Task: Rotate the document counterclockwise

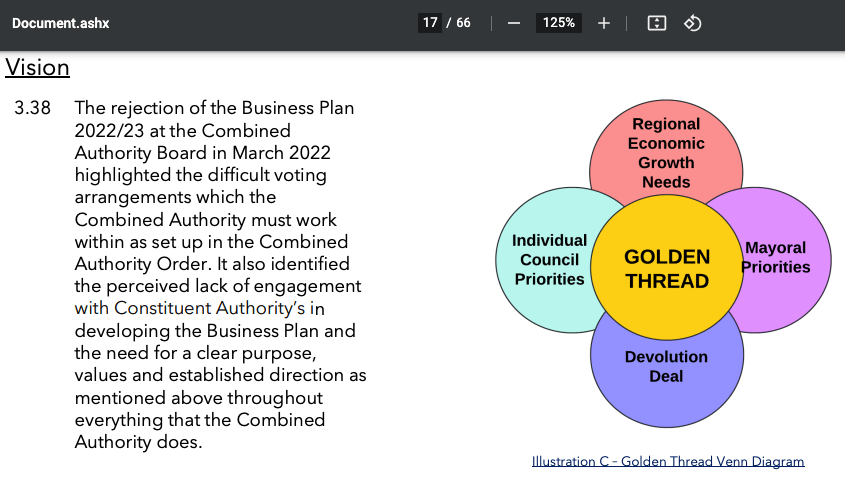Action: [x=692, y=23]
